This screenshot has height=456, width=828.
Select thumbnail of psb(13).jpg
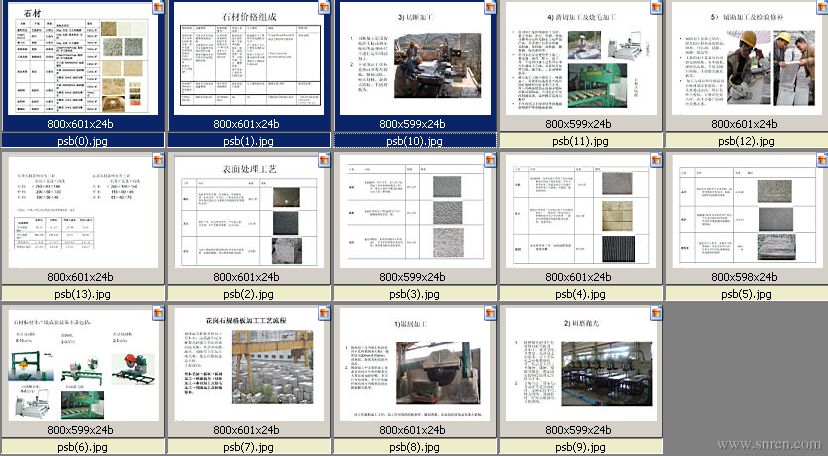pyautogui.click(x=83, y=212)
